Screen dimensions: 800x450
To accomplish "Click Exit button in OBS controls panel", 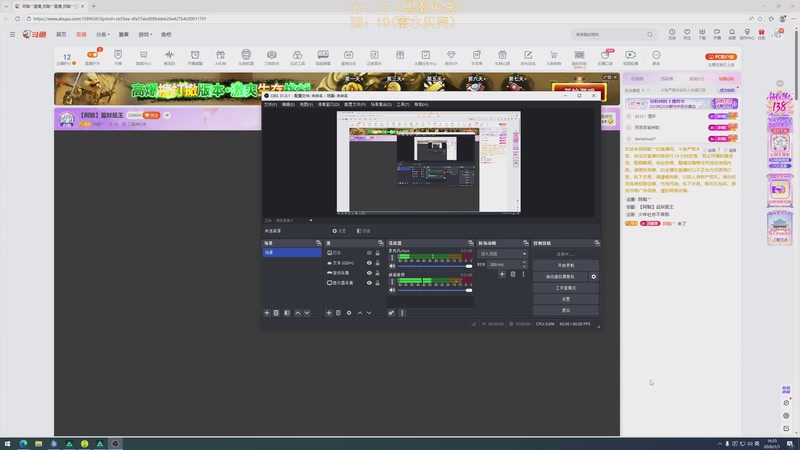I will 565,310.
